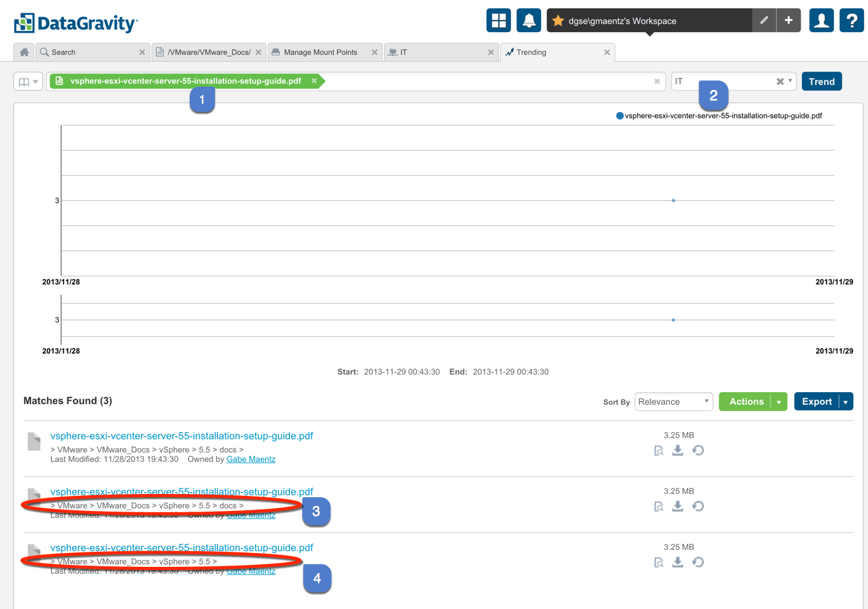Image resolution: width=868 pixels, height=609 pixels.
Task: Clear the IT mount point selection
Action: [x=780, y=81]
